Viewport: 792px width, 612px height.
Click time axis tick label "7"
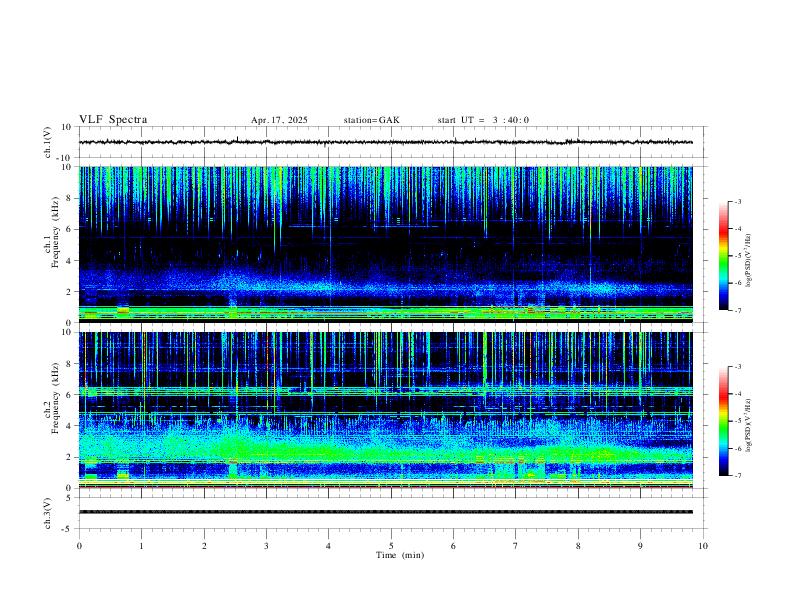516,546
